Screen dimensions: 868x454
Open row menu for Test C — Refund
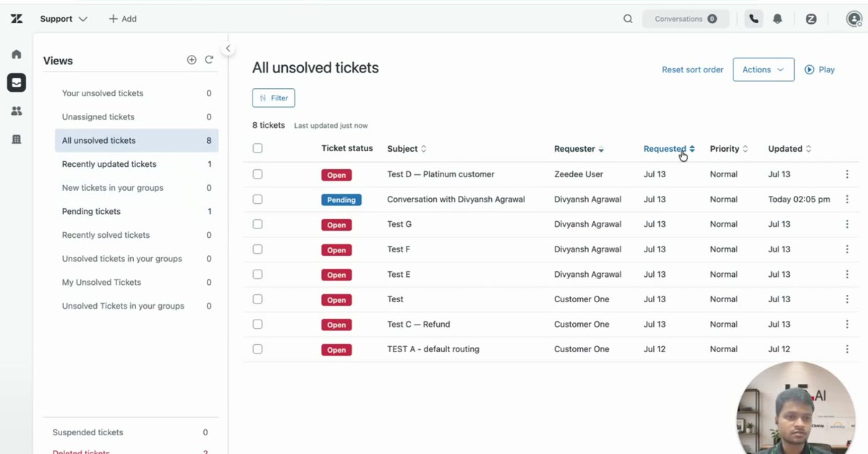pos(847,325)
